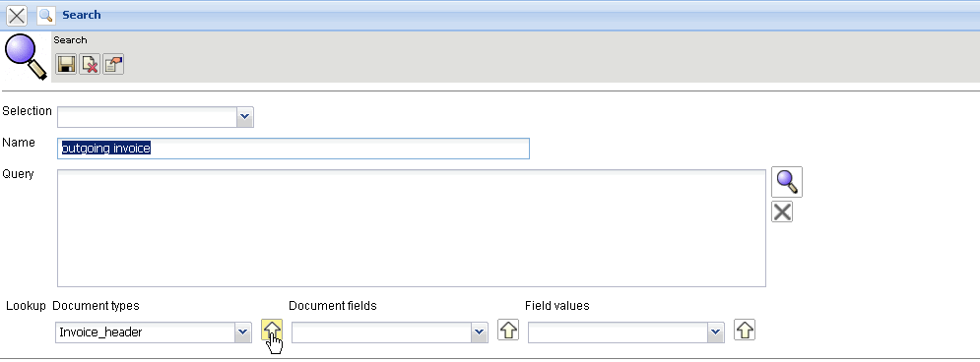Open the Document fields dropdown
980x362 pixels.
480,332
